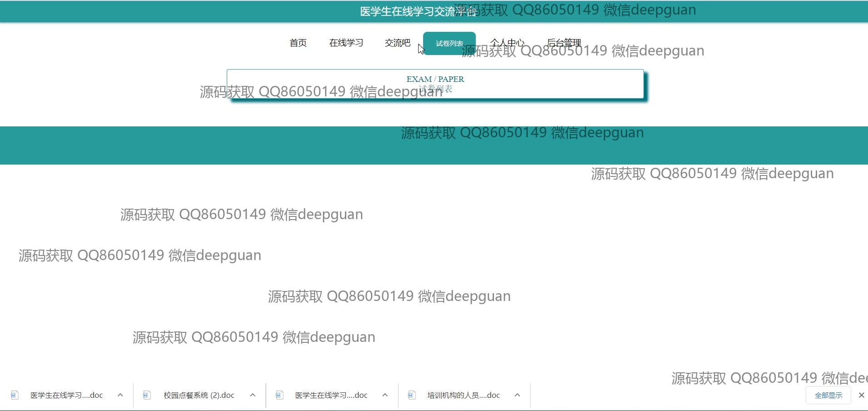Open the 在线学习 navigation item
868x411 pixels.
346,43
